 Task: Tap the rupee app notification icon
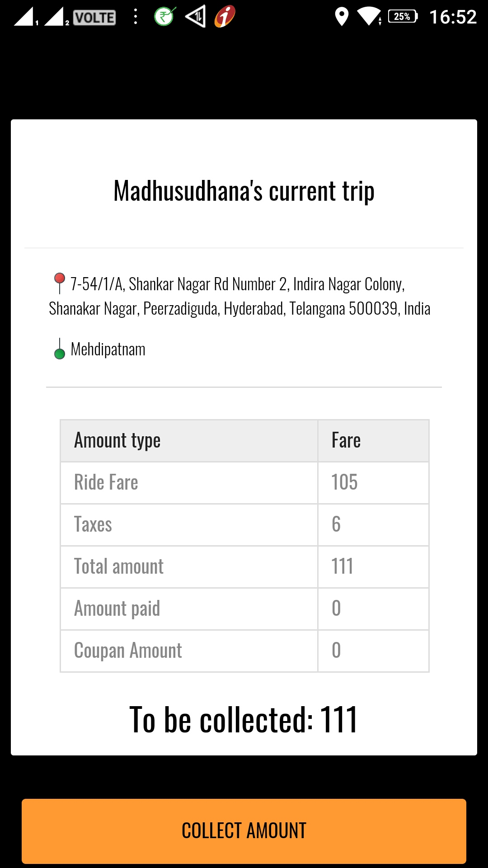point(165,17)
